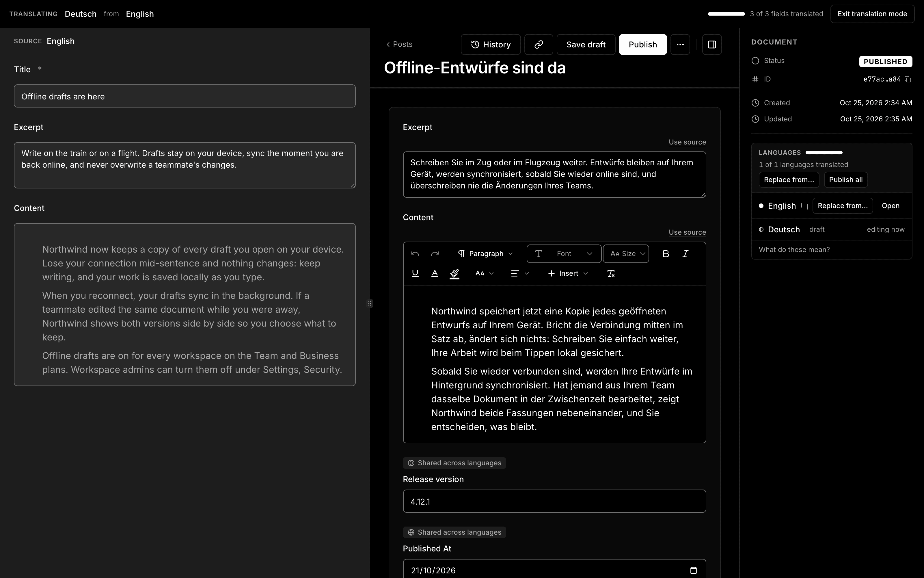Toggle the side panel layout icon
The height and width of the screenshot is (578, 924).
click(x=712, y=44)
